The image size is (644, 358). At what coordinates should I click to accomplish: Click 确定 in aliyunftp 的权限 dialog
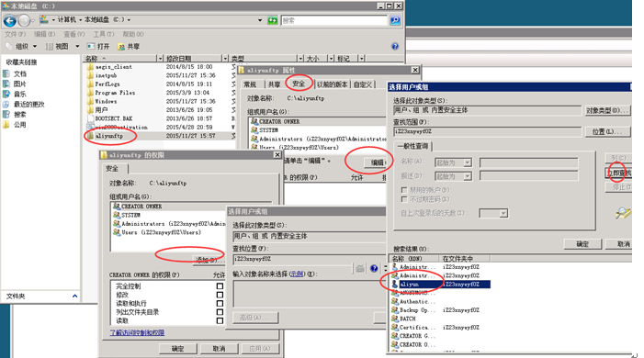(178, 349)
